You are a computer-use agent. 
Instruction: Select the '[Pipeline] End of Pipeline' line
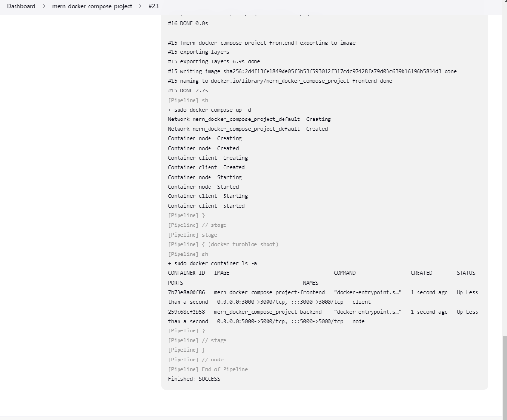click(207, 369)
